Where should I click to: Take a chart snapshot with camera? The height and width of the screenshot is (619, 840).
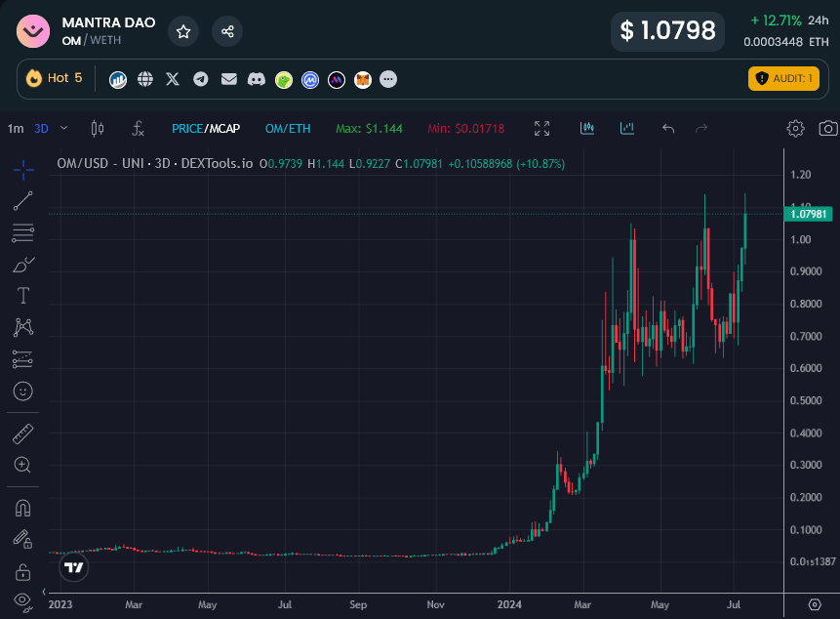pos(828,129)
